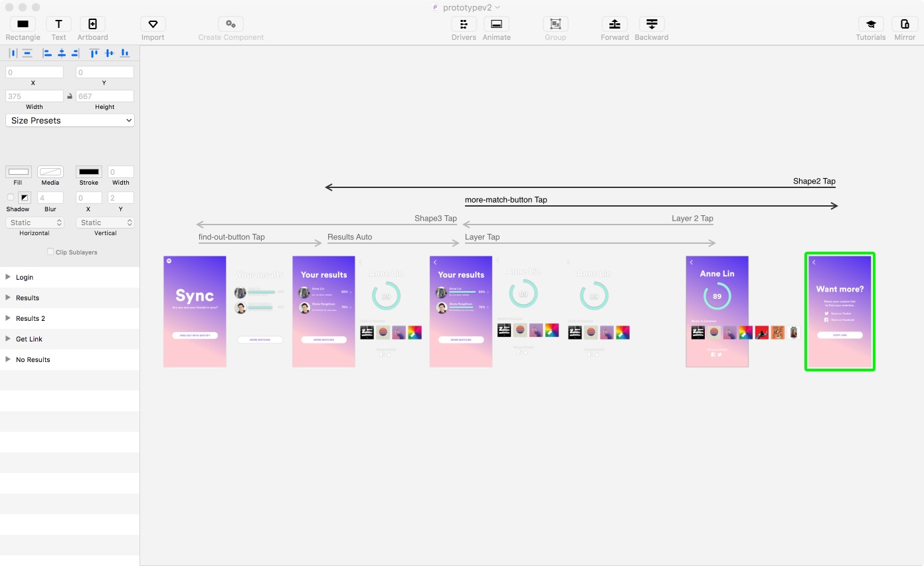
Task: Click the Blur input field
Action: 50,197
